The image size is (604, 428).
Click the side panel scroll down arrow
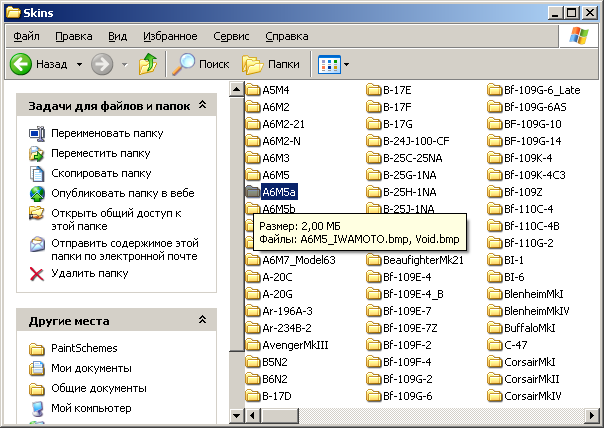pyautogui.click(x=236, y=416)
